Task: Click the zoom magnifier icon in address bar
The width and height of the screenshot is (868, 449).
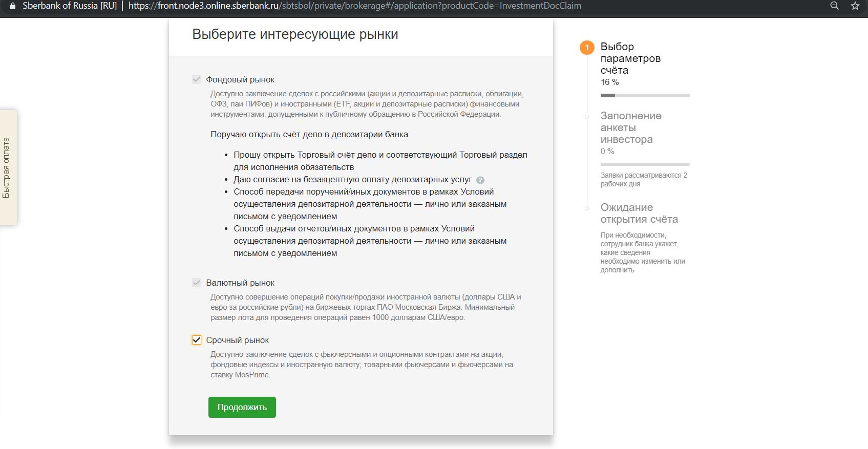Action: pos(834,6)
